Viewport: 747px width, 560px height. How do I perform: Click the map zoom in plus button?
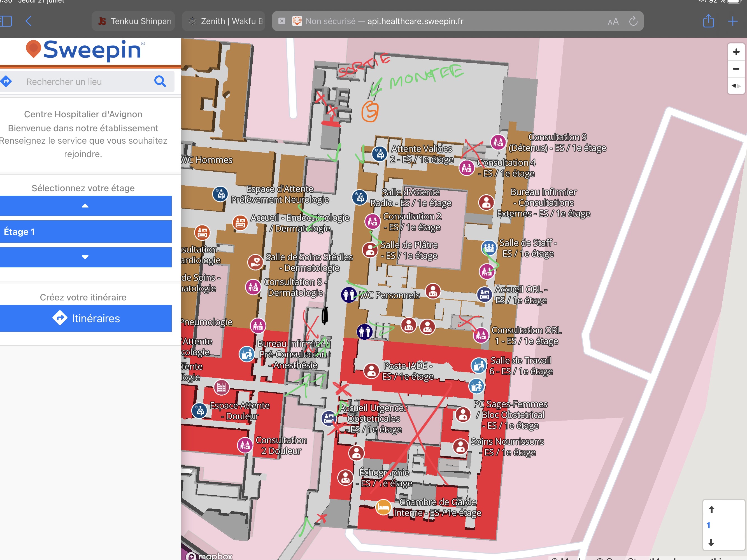736,52
